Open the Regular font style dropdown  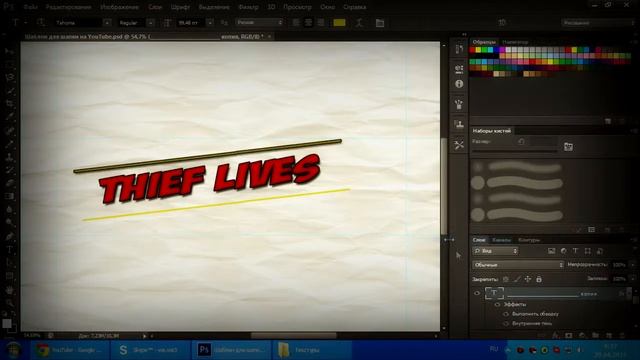[x=150, y=23]
